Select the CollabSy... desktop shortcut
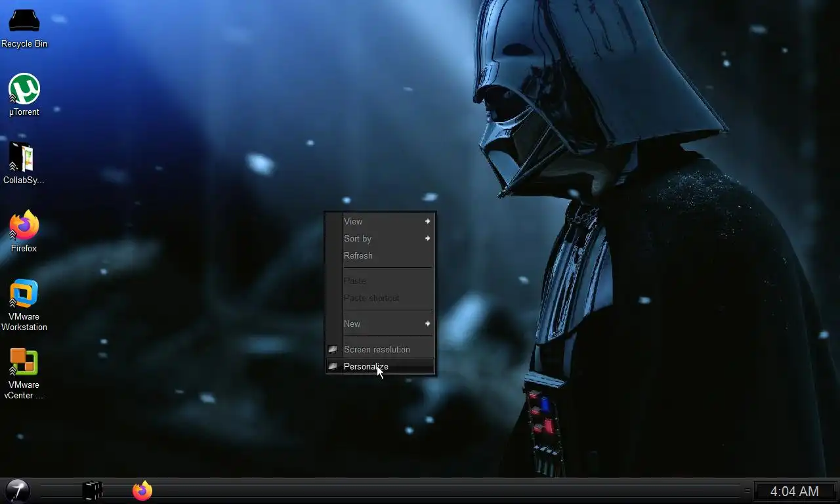 point(24,163)
